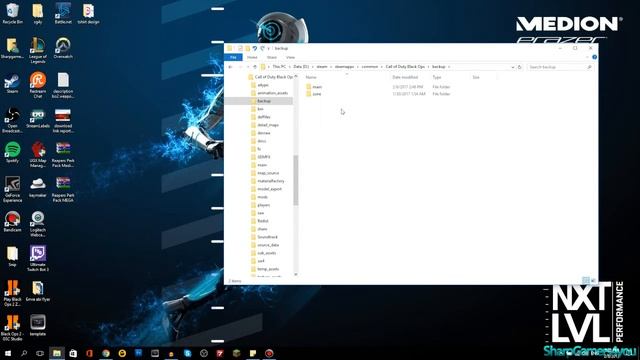The image size is (640, 360).
Task: Open the View ribbon tab
Action: 290,57
